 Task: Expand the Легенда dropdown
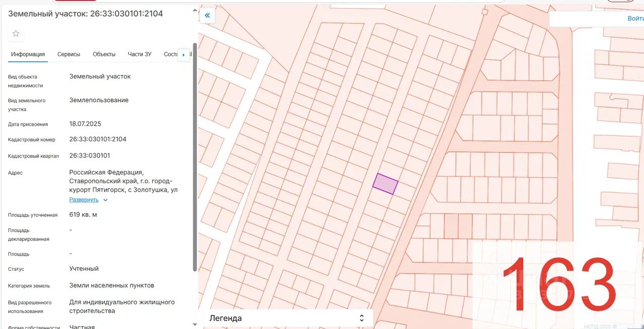[x=288, y=318]
